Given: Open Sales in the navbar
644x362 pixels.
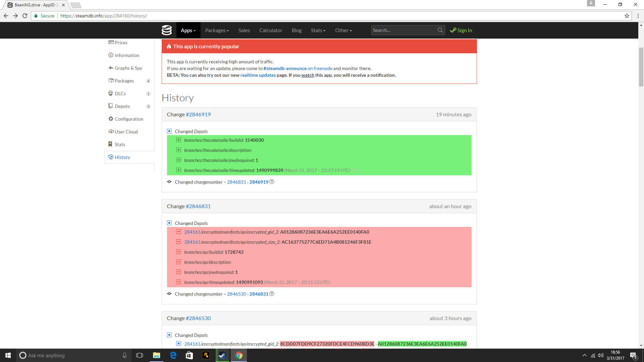Looking at the screenshot, I should [x=244, y=30].
